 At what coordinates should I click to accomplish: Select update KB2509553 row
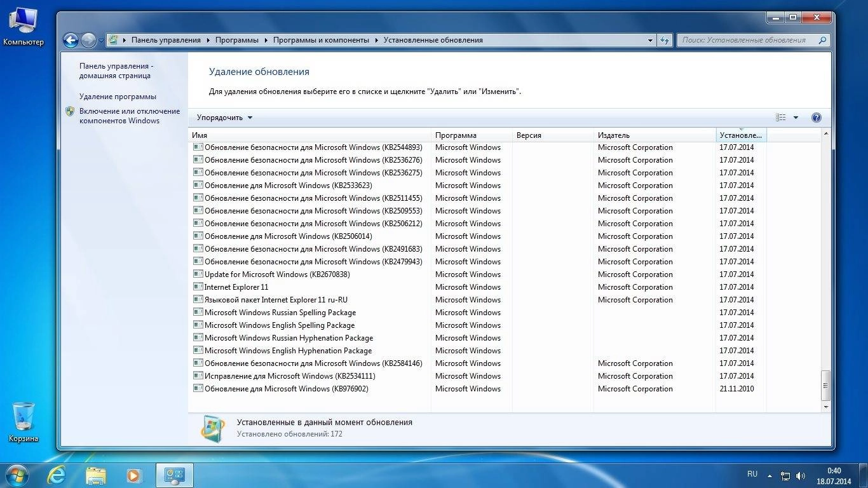click(x=478, y=211)
